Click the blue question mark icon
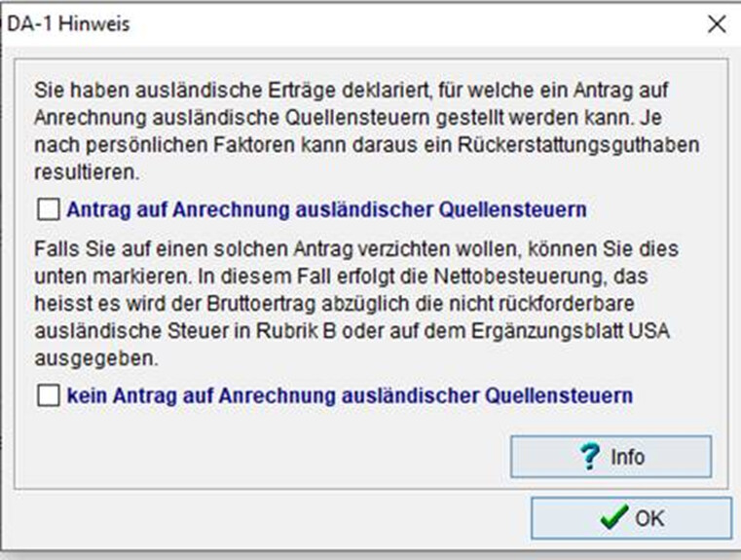Screen dimensions: 741x560 pos(588,457)
